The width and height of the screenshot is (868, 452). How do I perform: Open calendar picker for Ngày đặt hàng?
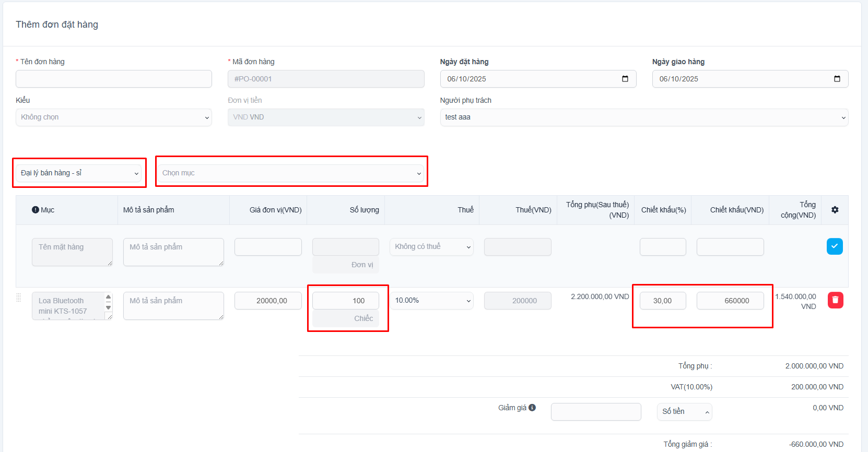click(x=625, y=79)
